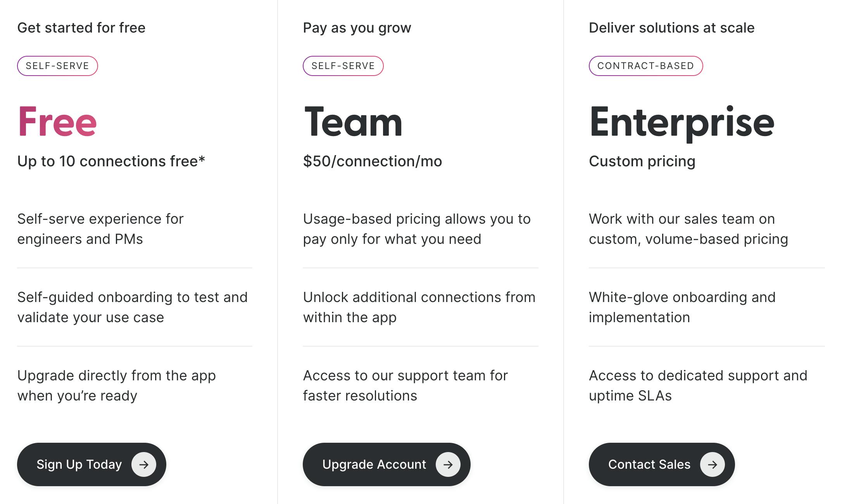Select the SELF-SERVE badge above Team
Screen dimensions: 842x504
coord(343,66)
